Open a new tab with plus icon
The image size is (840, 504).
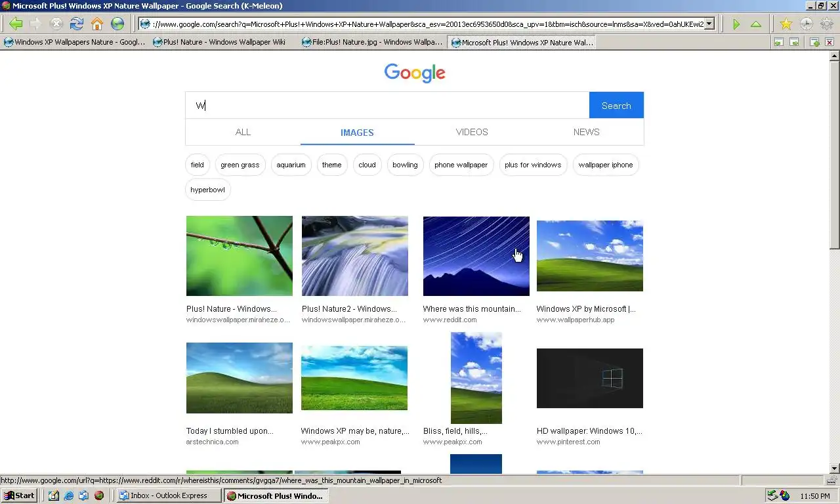pos(814,42)
